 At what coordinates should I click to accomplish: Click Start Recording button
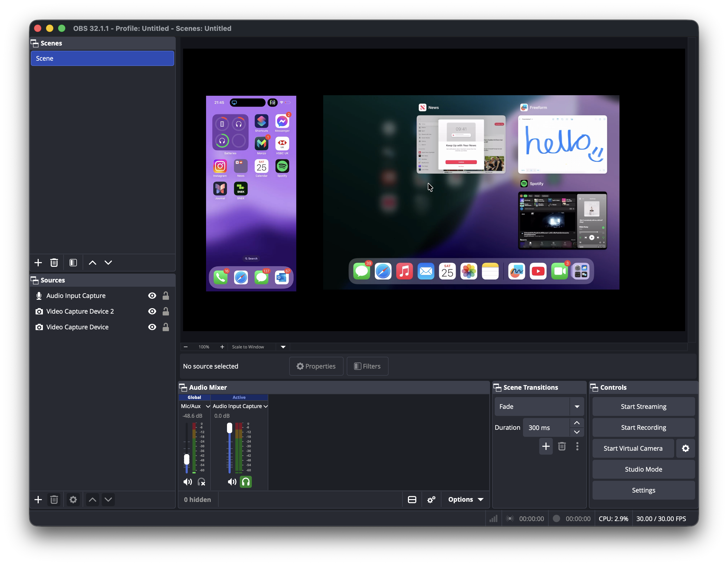click(643, 428)
